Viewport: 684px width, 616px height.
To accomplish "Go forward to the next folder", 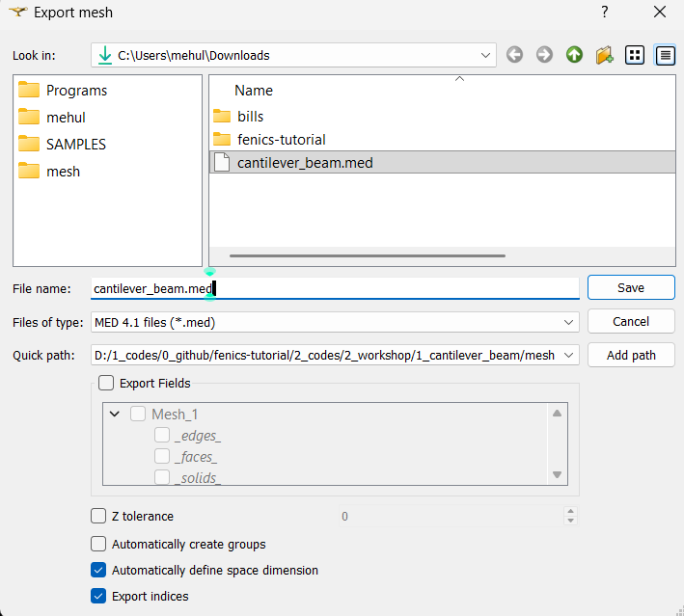I will (544, 55).
